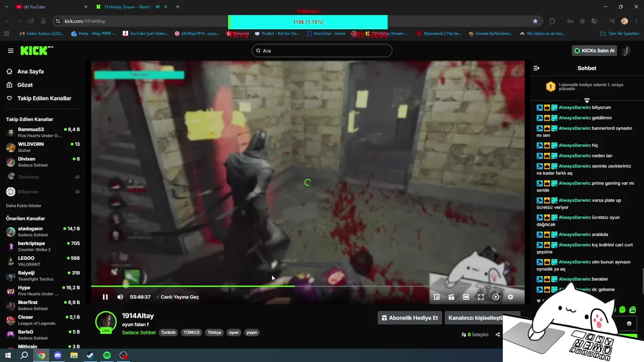Open the emoji picker in chat input
This screenshot has height=362, width=644.
coord(629,323)
